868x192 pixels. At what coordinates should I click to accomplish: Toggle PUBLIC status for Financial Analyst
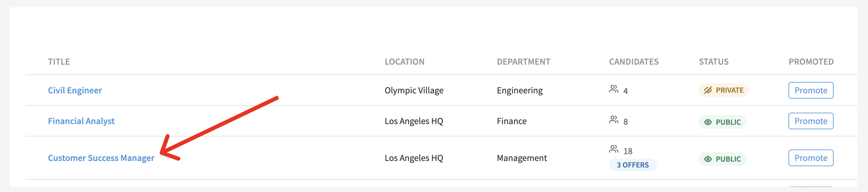(722, 122)
